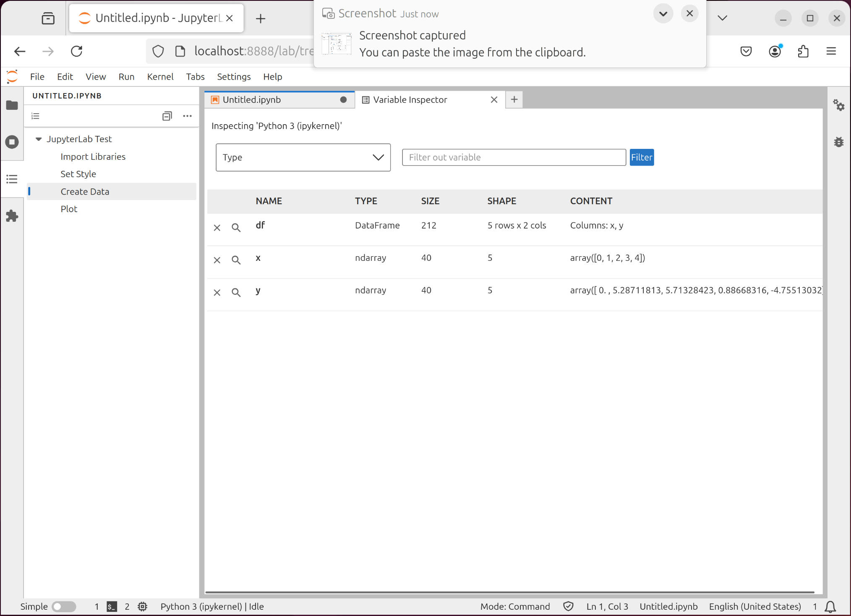Open the Edit menu
The image size is (851, 616).
coord(65,77)
